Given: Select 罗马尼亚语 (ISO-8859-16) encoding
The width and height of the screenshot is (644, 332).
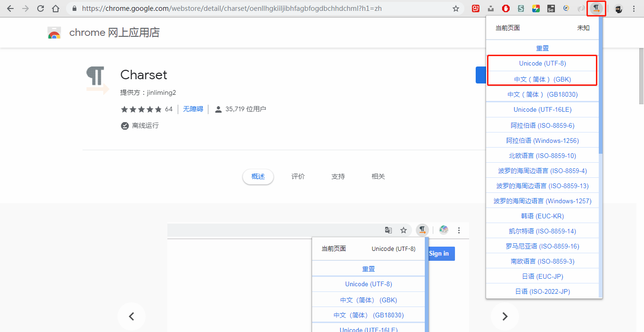Looking at the screenshot, I should click(542, 246).
